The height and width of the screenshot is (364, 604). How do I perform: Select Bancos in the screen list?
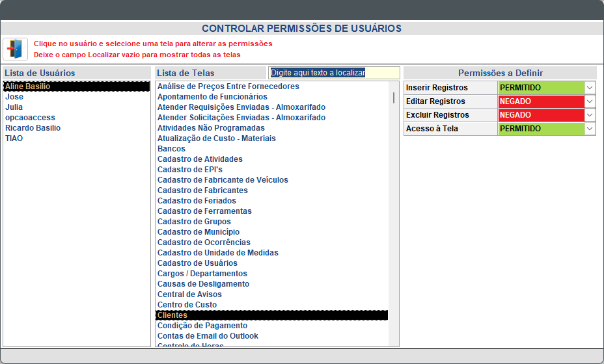point(171,149)
